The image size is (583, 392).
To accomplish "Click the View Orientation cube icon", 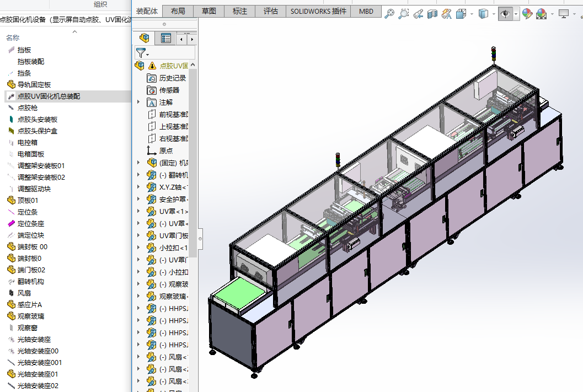I will tap(461, 14).
